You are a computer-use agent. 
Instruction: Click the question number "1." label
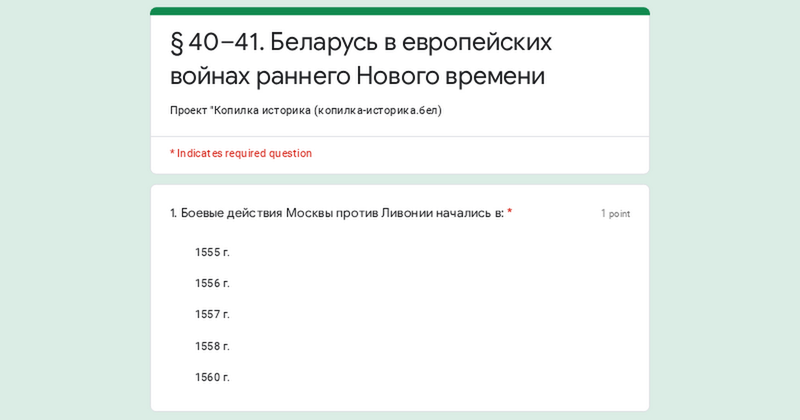[174, 213]
